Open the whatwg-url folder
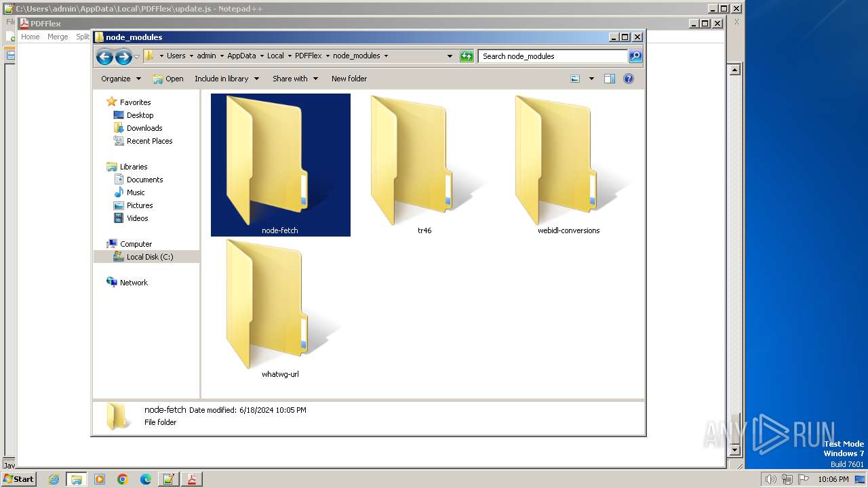Viewport: 868px width, 488px height. [x=280, y=308]
